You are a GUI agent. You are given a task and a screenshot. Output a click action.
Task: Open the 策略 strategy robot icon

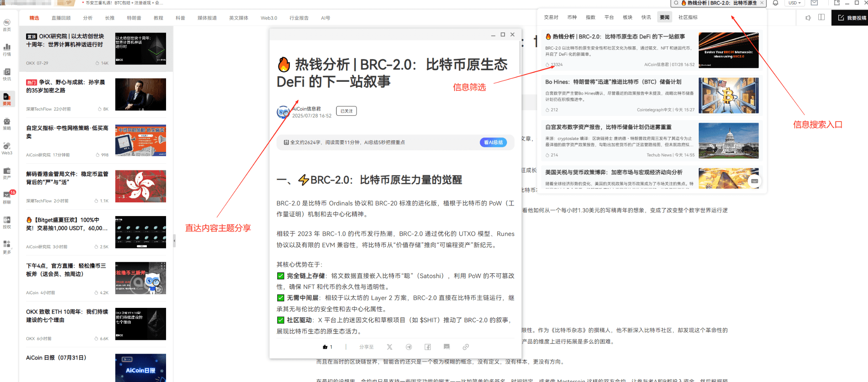pyautogui.click(x=7, y=124)
